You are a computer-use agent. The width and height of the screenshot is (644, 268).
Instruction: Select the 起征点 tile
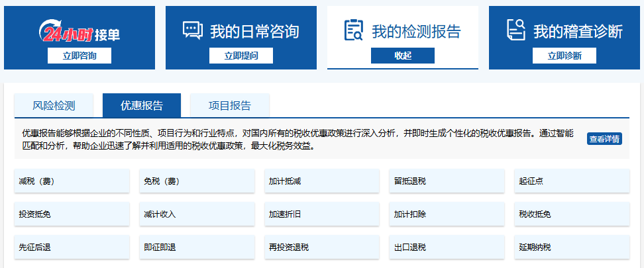pos(572,181)
